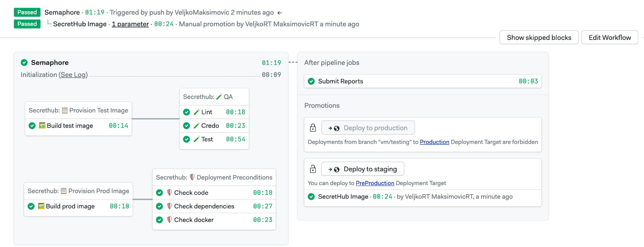Click the Passed badge for SecretHub Image
The width and height of the screenshot is (644, 247).
(27, 24)
